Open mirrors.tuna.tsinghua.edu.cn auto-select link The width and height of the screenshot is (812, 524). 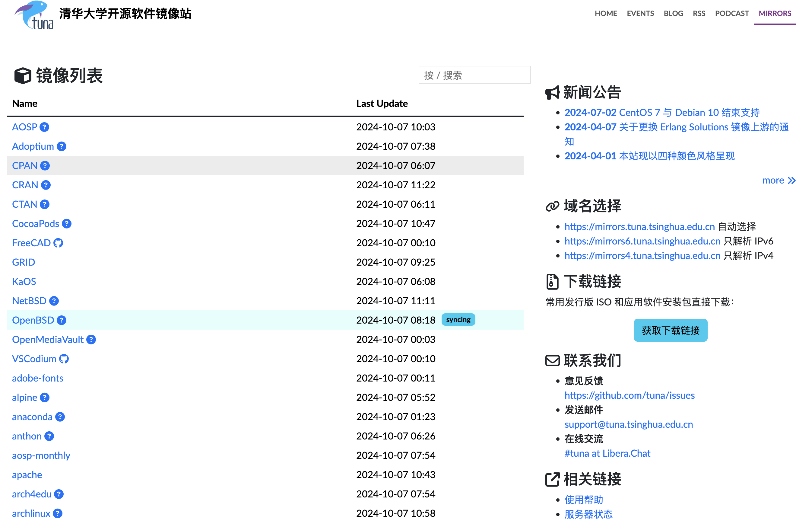[x=639, y=227]
